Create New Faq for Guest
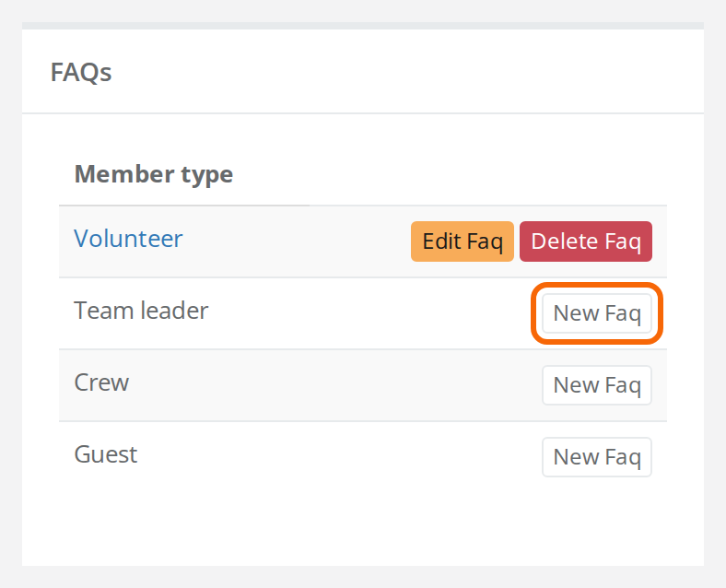This screenshot has width=726, height=588. point(597,457)
